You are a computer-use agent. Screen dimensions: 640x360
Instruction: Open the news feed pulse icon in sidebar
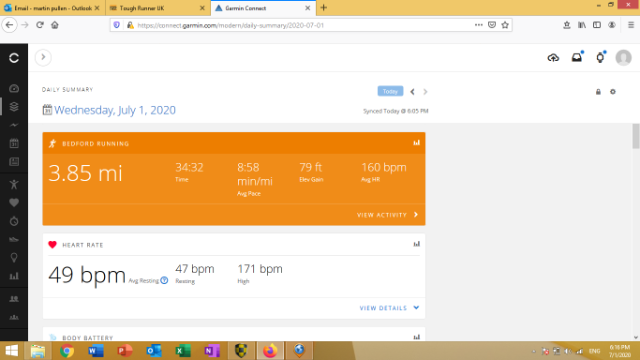(x=14, y=125)
